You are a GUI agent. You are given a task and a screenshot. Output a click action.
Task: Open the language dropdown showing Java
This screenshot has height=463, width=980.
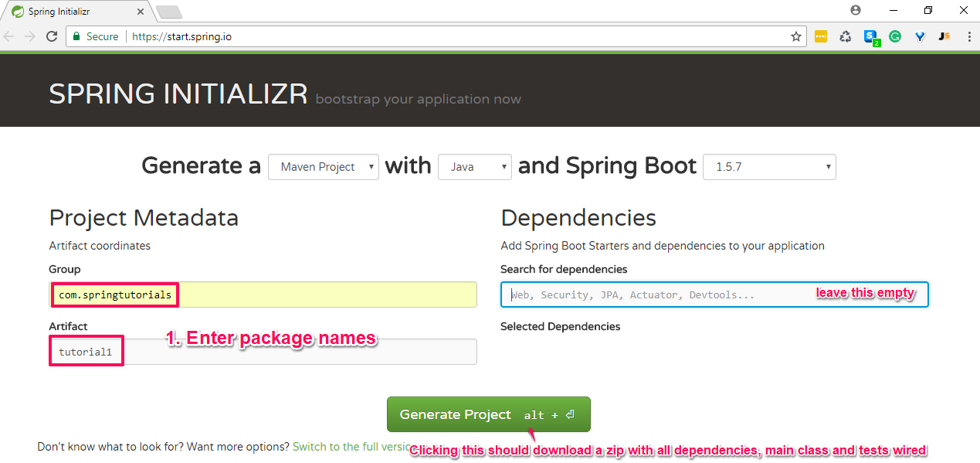coord(474,166)
